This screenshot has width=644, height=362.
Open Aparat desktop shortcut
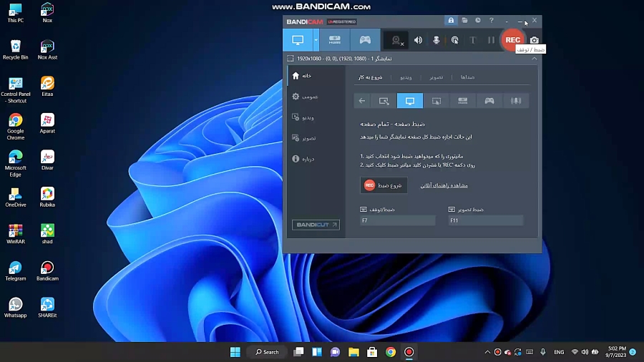point(47,124)
